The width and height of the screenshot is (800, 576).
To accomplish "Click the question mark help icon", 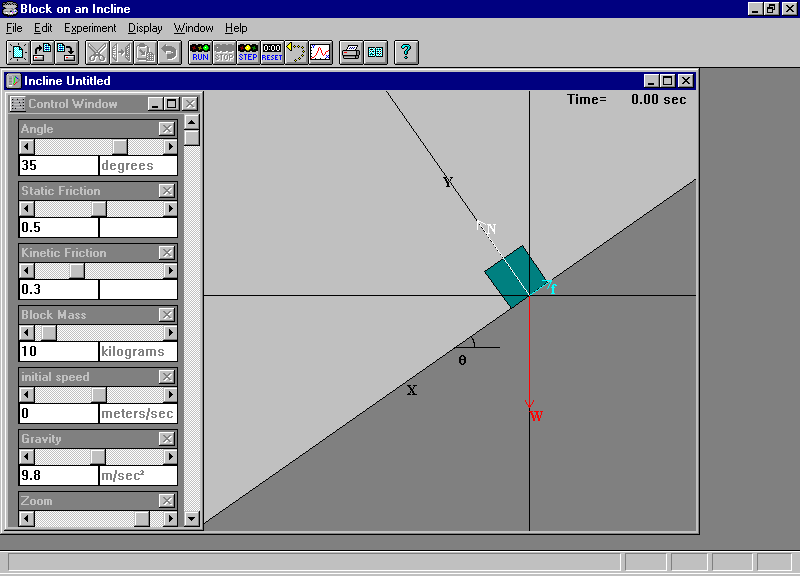I will click(405, 52).
